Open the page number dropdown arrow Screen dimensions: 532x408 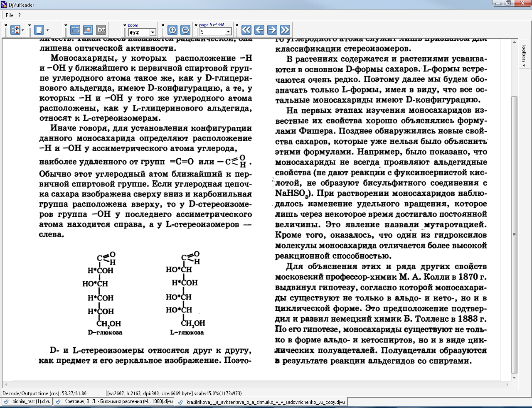(228, 32)
